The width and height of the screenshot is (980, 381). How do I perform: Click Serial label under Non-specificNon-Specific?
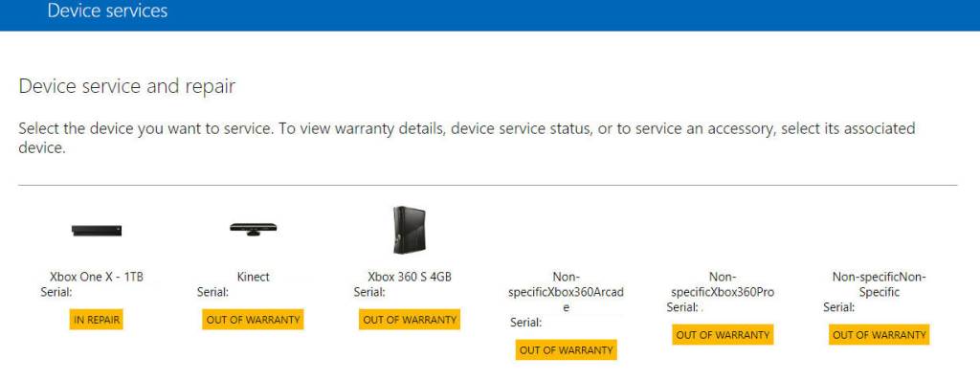pyautogui.click(x=839, y=307)
